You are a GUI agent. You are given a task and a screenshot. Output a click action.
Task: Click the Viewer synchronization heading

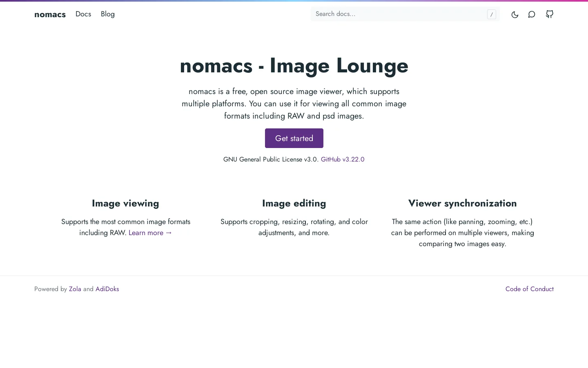[463, 203]
